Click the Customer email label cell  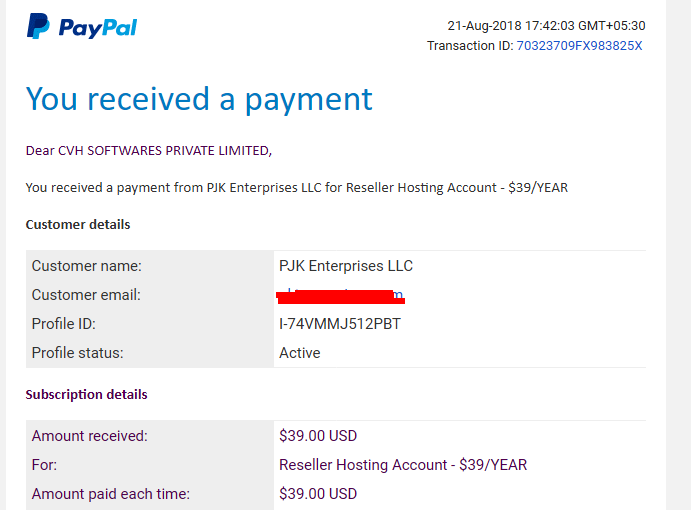tap(86, 295)
